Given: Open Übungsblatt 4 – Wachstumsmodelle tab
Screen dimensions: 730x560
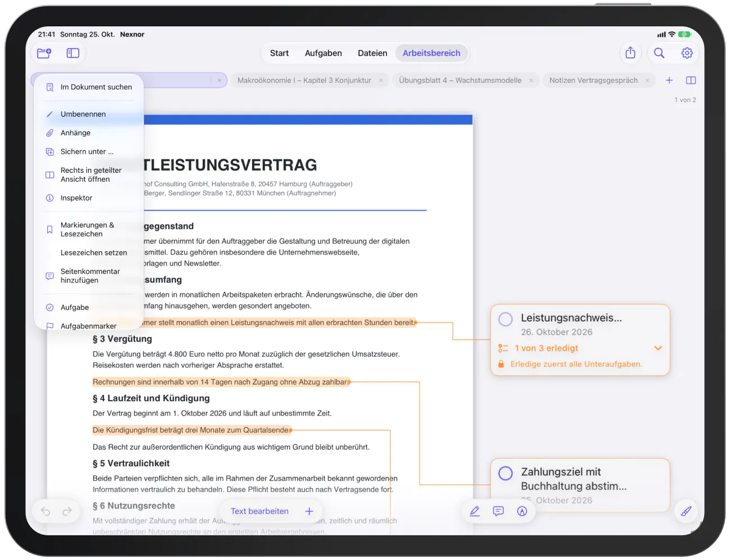Looking at the screenshot, I should pos(466,80).
